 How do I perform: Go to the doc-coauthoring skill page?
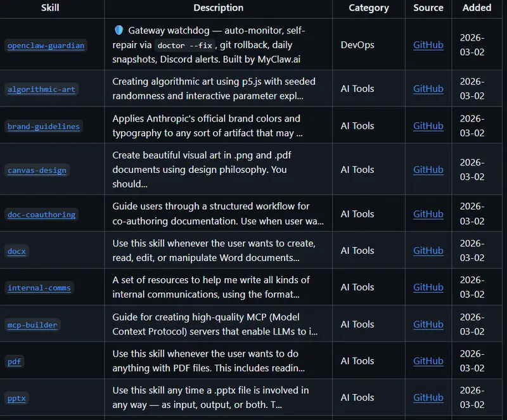(41, 214)
